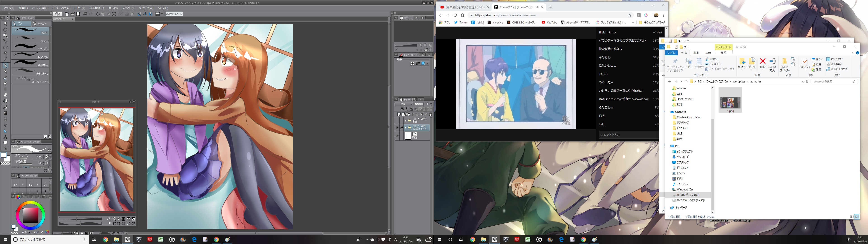Open the フィルター(I) menu
This screenshot has height=244, width=868.
128,8
